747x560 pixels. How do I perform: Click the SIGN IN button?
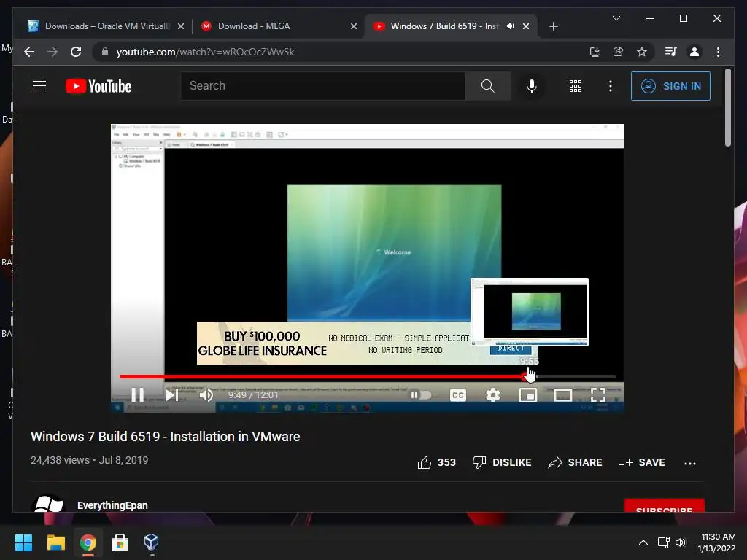[670, 86]
